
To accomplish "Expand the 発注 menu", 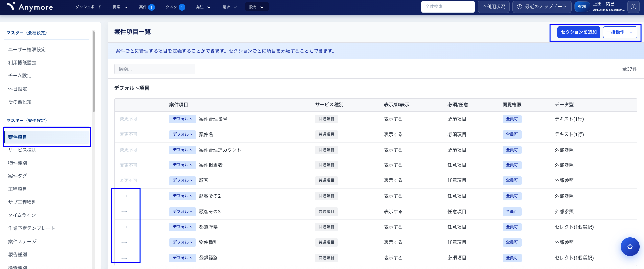I will (203, 7).
